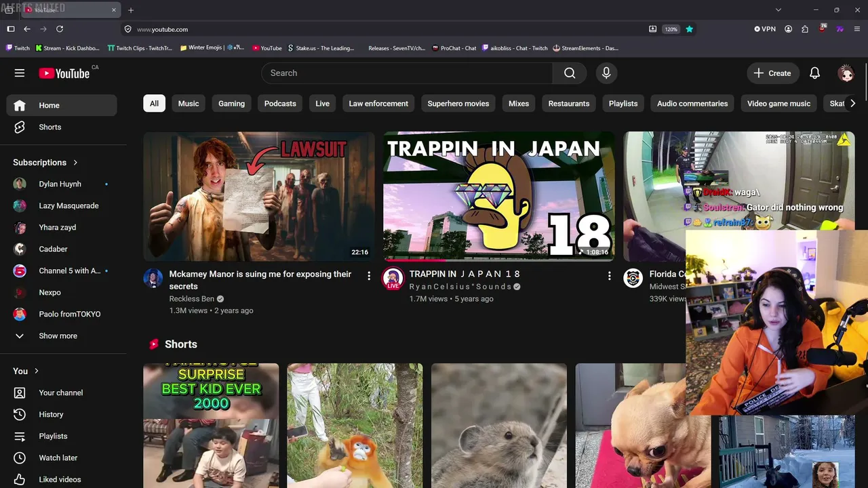Open Mckamey Manor video title link
This screenshot has width=868, height=488.
click(260, 280)
